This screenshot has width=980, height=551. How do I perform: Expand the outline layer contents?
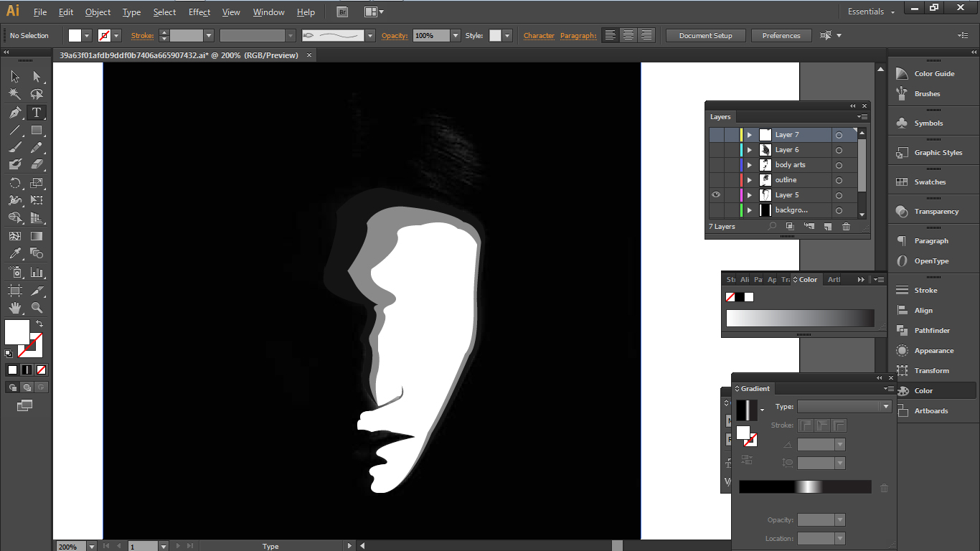[750, 180]
